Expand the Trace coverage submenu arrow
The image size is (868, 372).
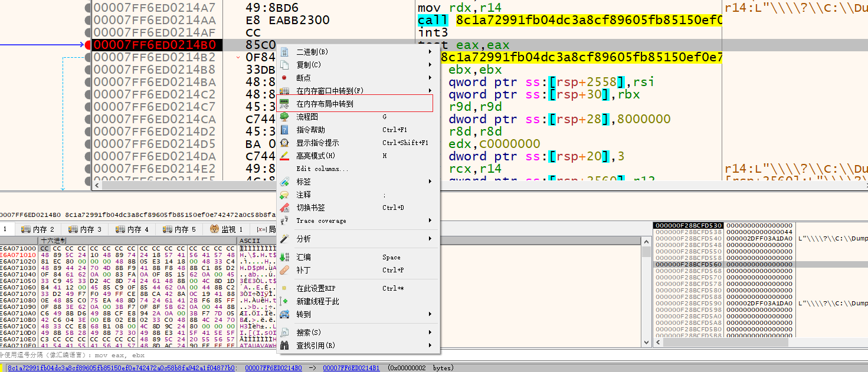coord(430,220)
